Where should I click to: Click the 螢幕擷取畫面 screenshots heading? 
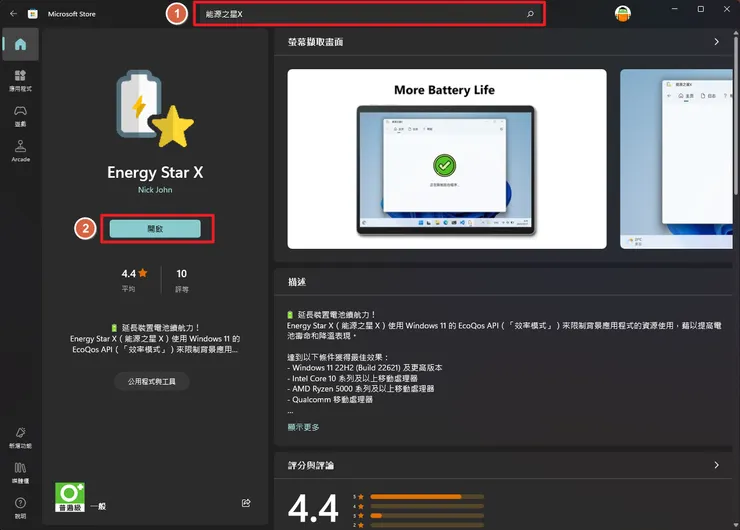(316, 42)
